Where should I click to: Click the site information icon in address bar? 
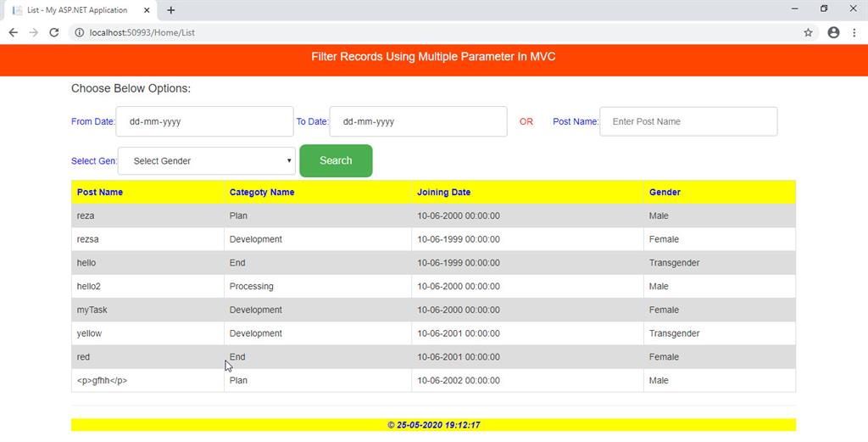[79, 33]
